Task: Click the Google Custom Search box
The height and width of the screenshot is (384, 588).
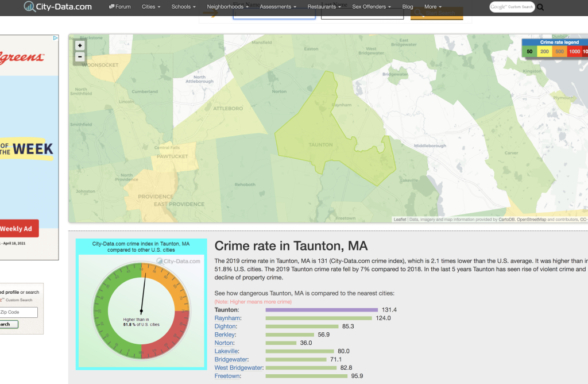Action: [x=512, y=7]
